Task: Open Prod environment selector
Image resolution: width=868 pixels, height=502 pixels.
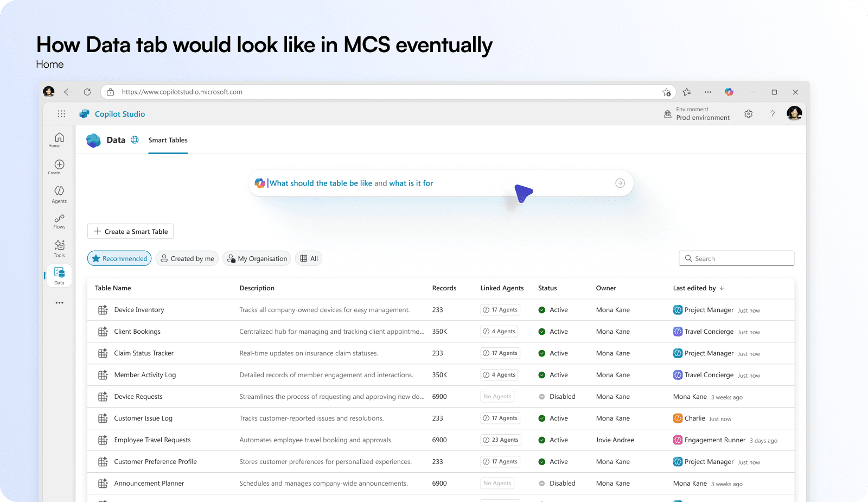Action: click(703, 114)
